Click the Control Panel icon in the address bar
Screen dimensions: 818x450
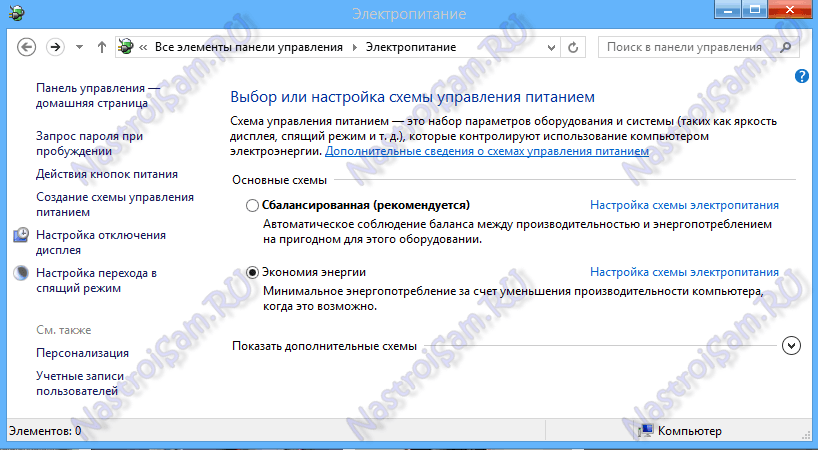pos(126,47)
